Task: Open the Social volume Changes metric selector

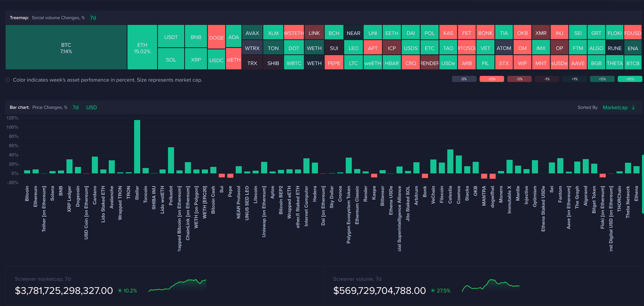Action: click(x=58, y=18)
